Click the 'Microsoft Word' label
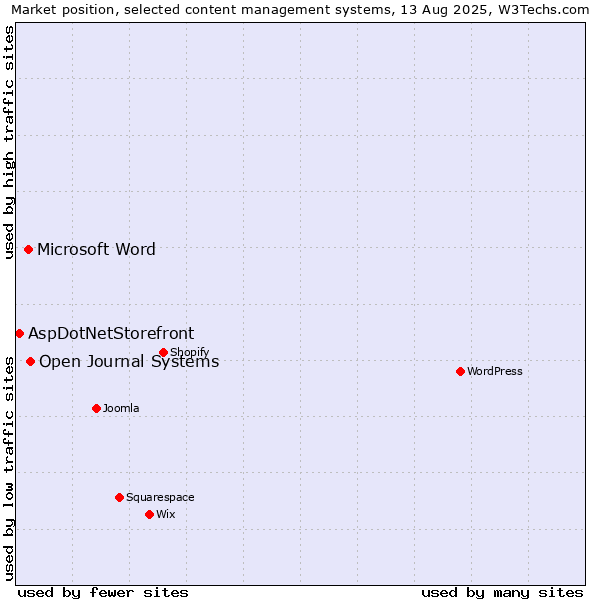The height and width of the screenshot is (600, 600). click(x=96, y=249)
